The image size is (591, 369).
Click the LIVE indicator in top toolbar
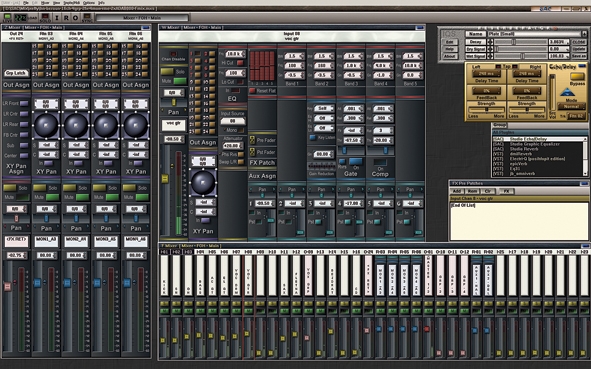coord(7,17)
